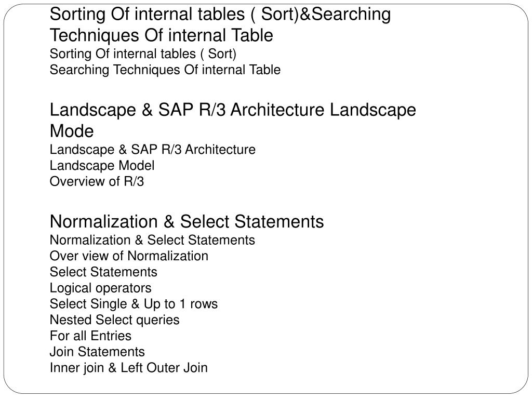The height and width of the screenshot is (399, 532).
Task: Click 'Join Statements' text
Action: tap(97, 352)
